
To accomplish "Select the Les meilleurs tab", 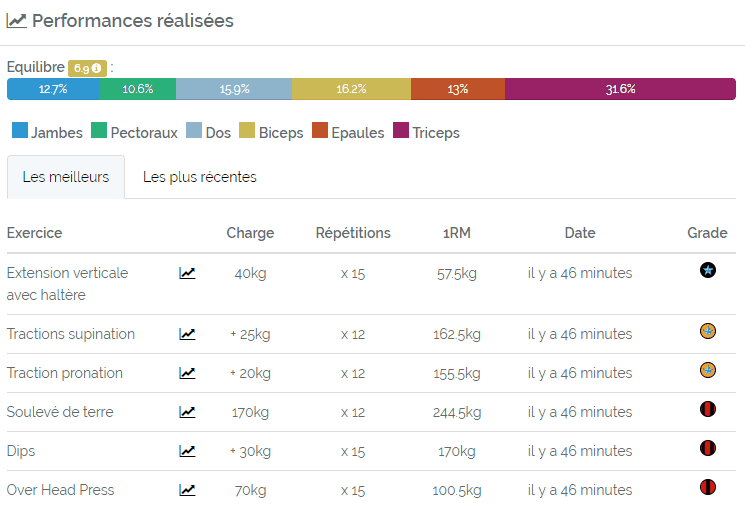I will [x=66, y=177].
